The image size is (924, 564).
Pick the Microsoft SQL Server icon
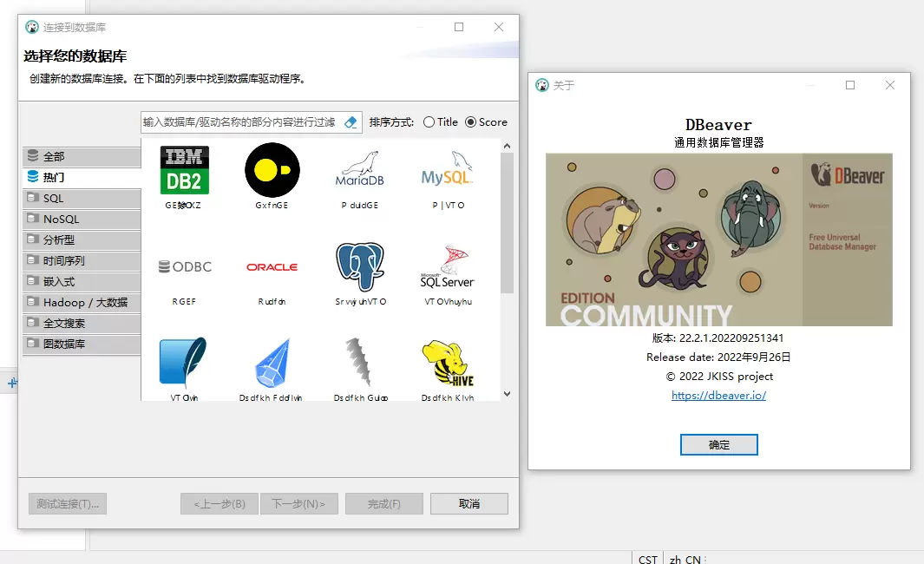click(x=448, y=266)
